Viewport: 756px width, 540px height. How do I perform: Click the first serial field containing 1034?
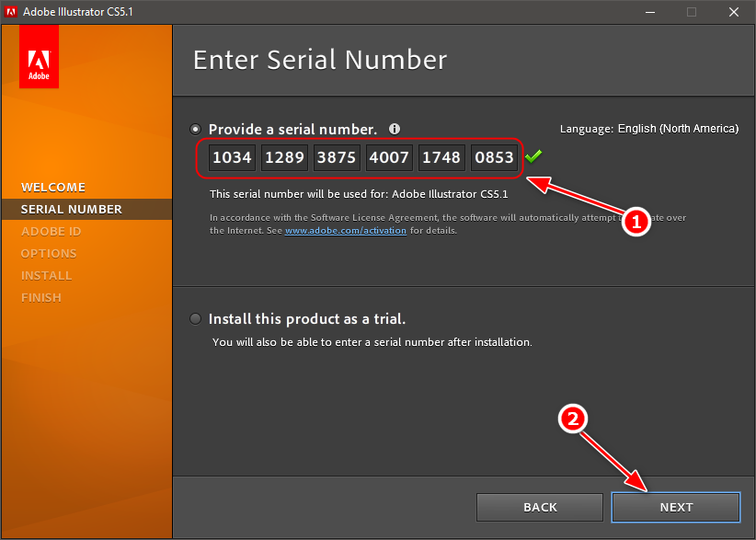click(x=232, y=157)
